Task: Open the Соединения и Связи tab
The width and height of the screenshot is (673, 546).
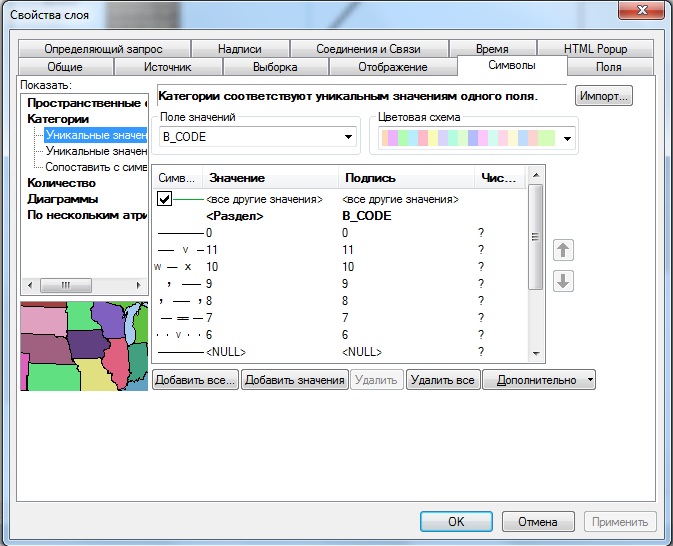Action: tap(368, 49)
